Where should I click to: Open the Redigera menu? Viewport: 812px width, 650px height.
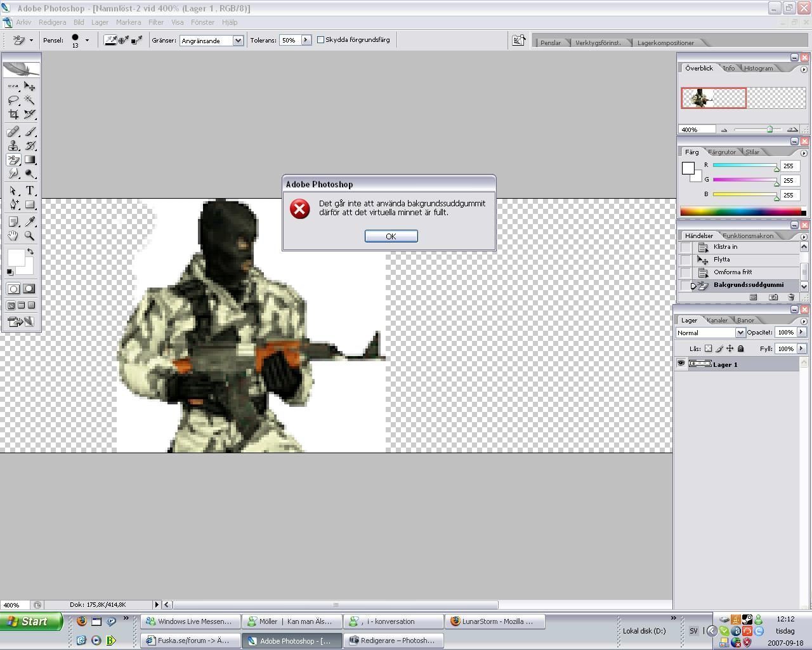coord(52,22)
